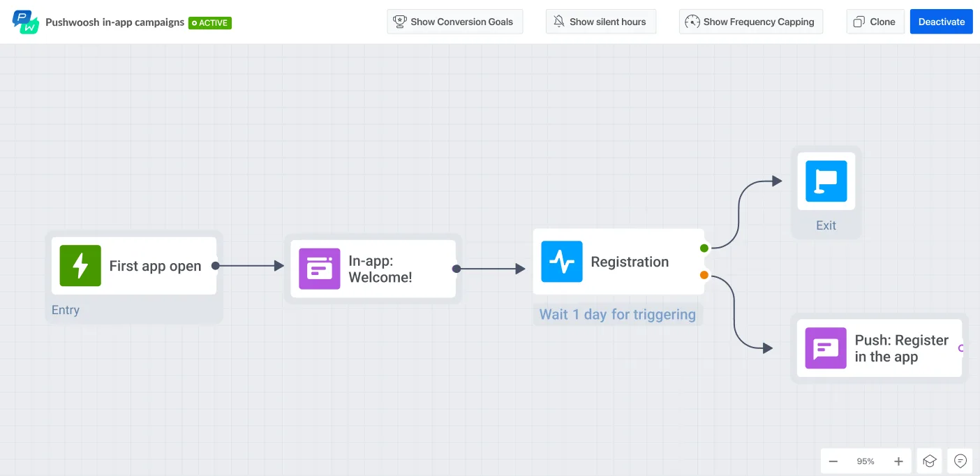Toggle the ACTIVE status badge
This screenshot has width=980, height=476.
pos(209,22)
